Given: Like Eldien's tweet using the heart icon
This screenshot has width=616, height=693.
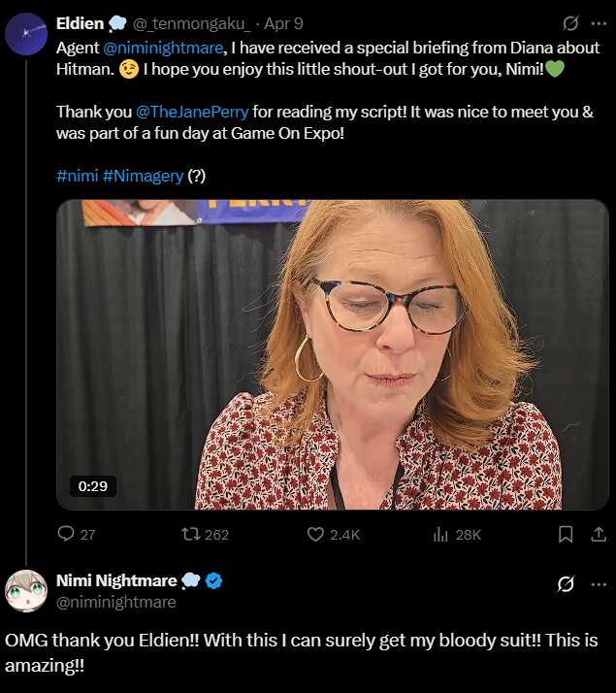Looking at the screenshot, I should pyautogui.click(x=315, y=534).
